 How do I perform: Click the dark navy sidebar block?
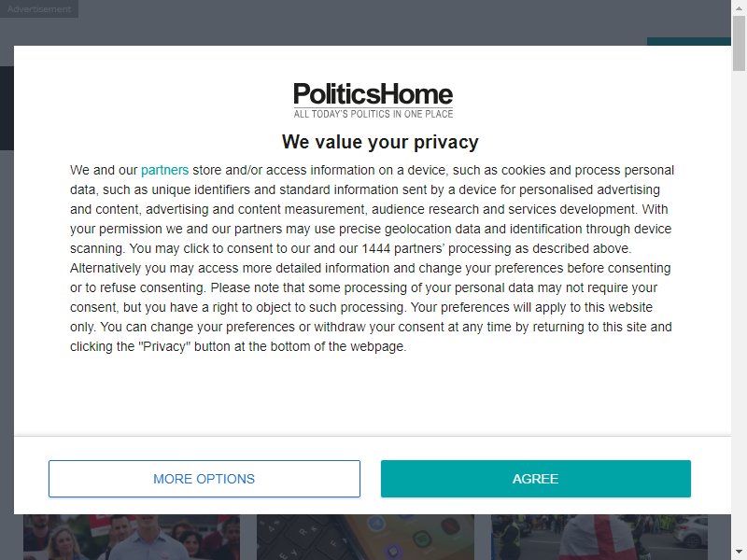click(7, 108)
